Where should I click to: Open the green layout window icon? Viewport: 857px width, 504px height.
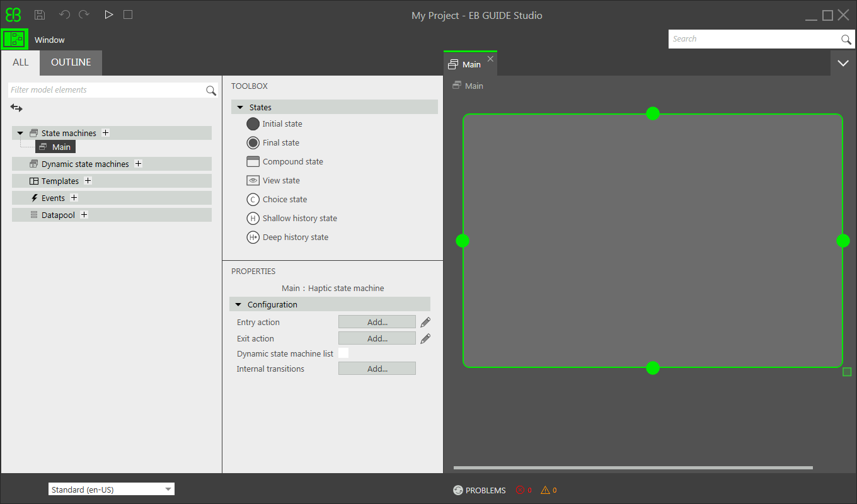pyautogui.click(x=14, y=39)
